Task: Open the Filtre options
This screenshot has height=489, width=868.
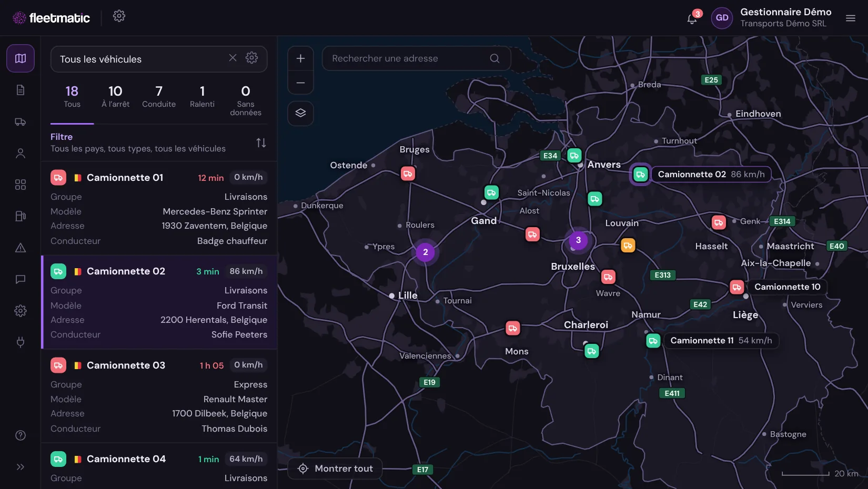Action: [138, 142]
